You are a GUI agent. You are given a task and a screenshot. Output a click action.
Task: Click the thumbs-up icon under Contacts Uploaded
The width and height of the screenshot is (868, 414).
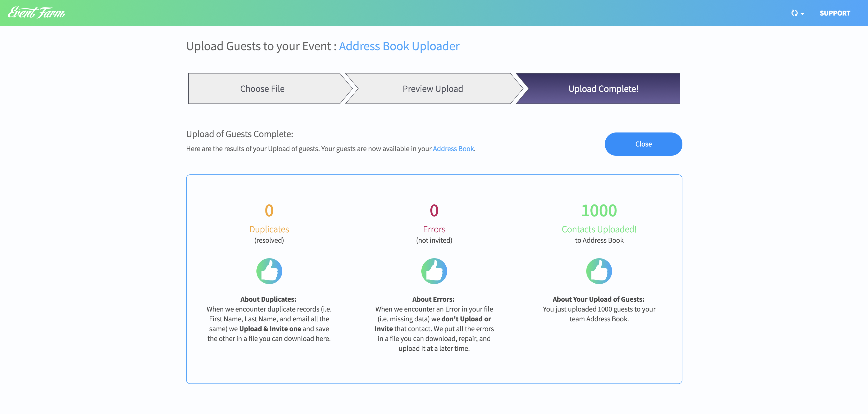pos(599,271)
